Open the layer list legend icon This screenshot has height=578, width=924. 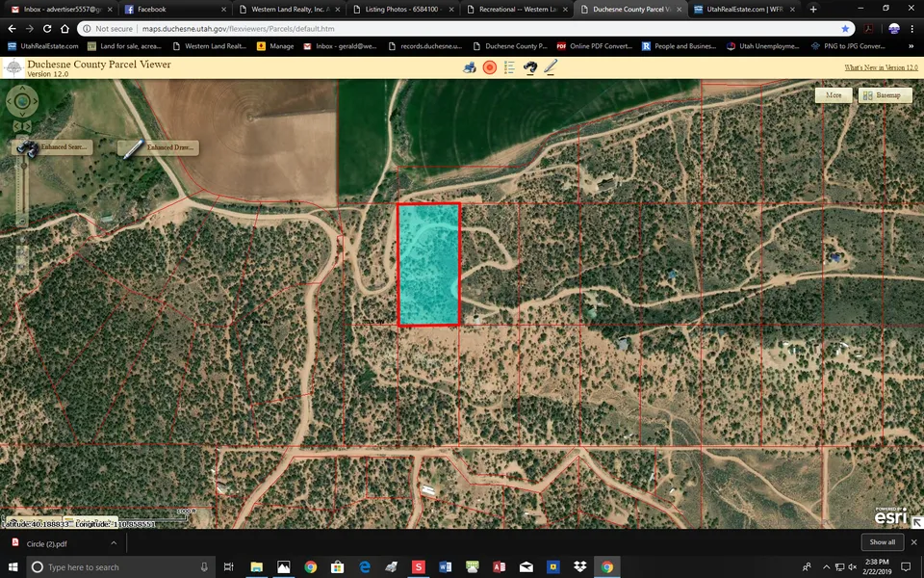[510, 67]
